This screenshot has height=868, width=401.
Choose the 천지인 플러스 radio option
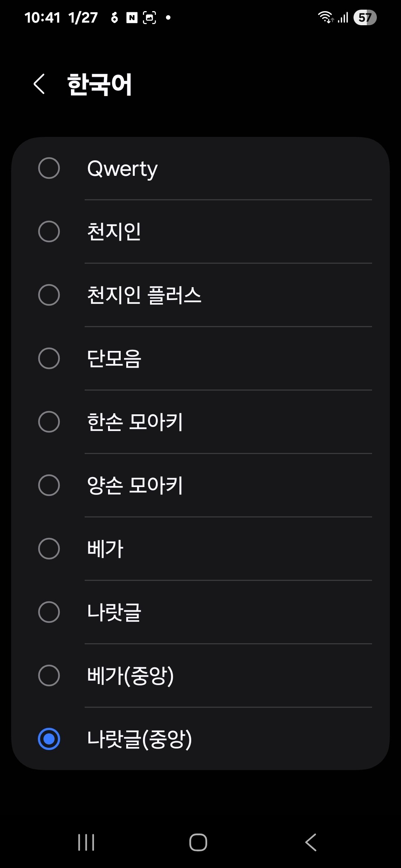49,295
